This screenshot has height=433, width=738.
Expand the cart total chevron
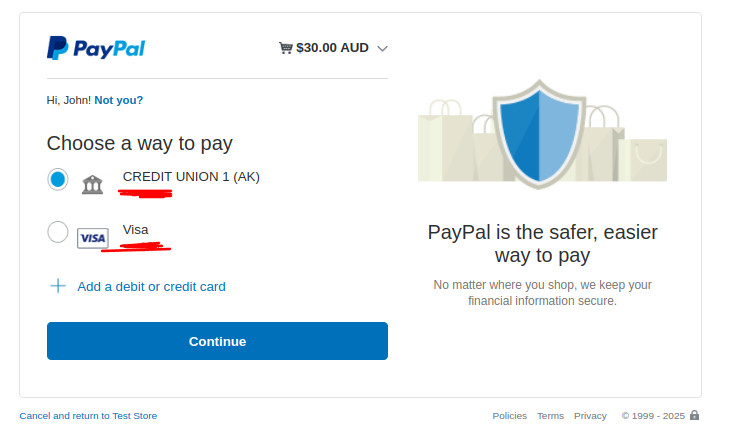click(x=383, y=48)
